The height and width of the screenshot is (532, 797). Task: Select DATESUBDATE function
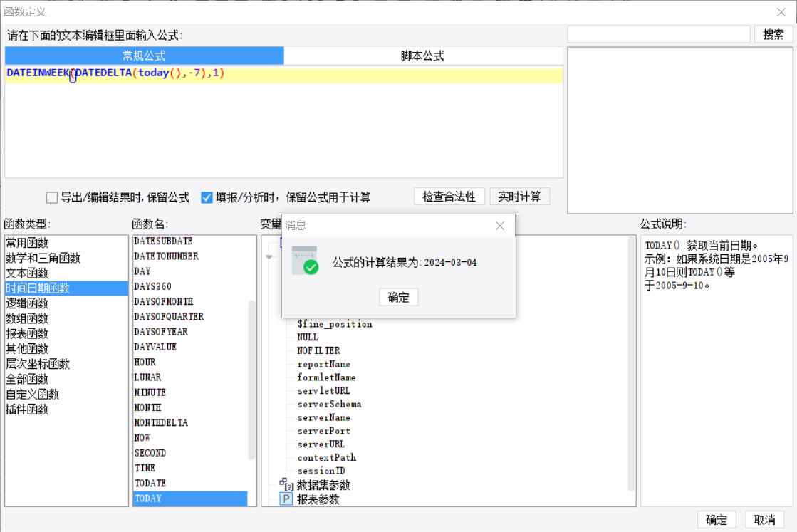tap(190, 241)
